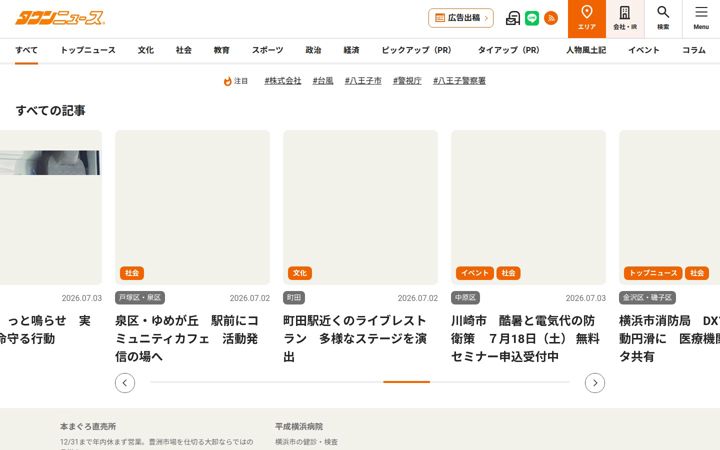The width and height of the screenshot is (720, 450).
Task: Open 川崎市 酷暑と電気代の防衛策 headline
Action: 526,338
